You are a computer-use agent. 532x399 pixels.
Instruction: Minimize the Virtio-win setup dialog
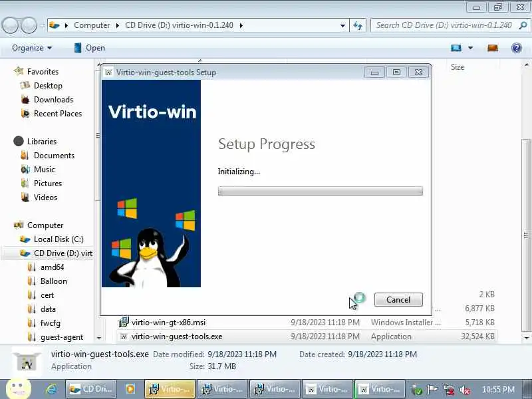[x=374, y=72]
